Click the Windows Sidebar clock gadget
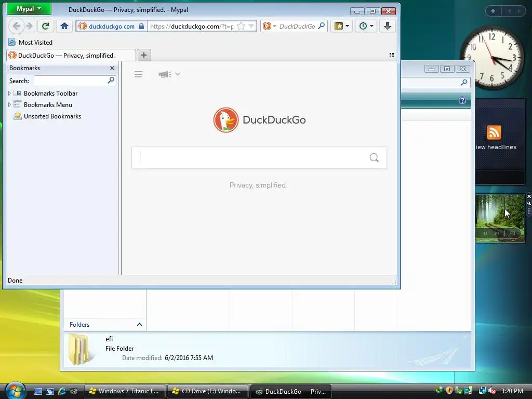 point(492,58)
